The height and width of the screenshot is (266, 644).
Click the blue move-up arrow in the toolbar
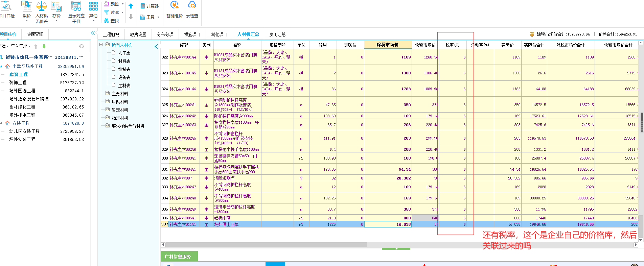[131, 6]
